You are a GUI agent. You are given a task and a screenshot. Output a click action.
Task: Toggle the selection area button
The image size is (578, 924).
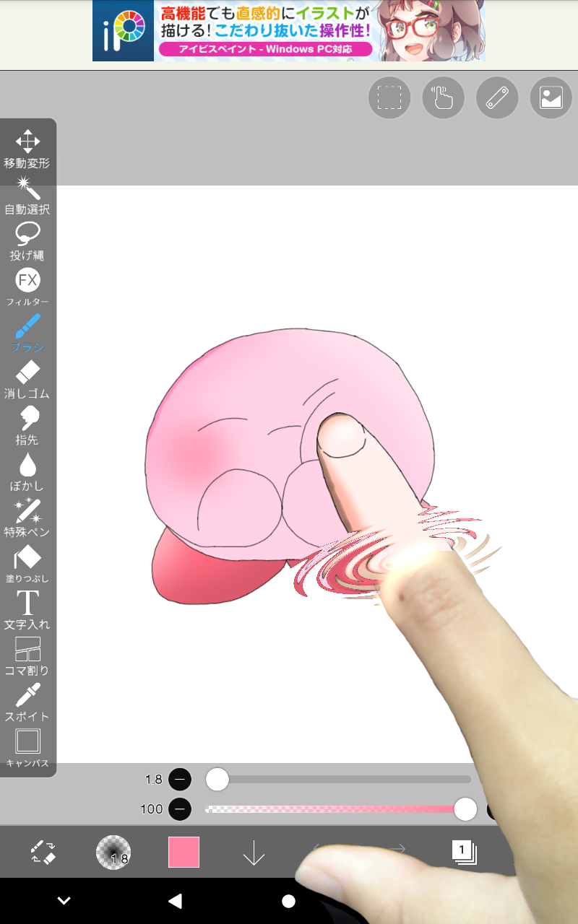click(389, 97)
